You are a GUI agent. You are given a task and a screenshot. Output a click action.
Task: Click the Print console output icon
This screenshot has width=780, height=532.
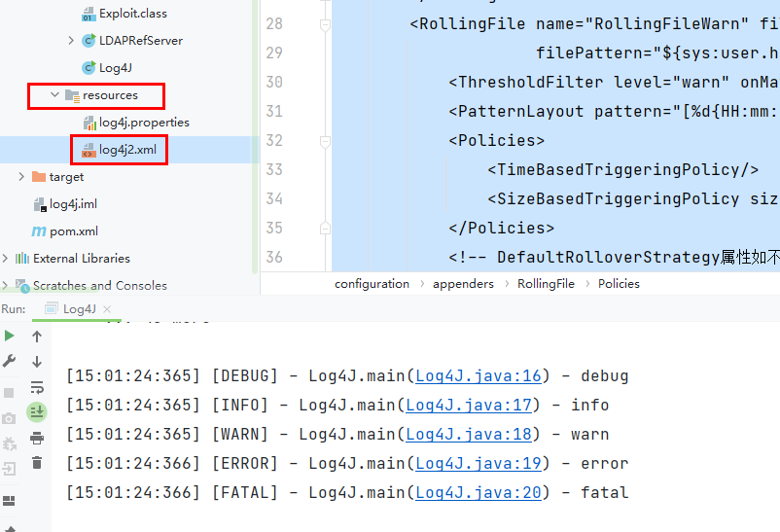tap(37, 438)
